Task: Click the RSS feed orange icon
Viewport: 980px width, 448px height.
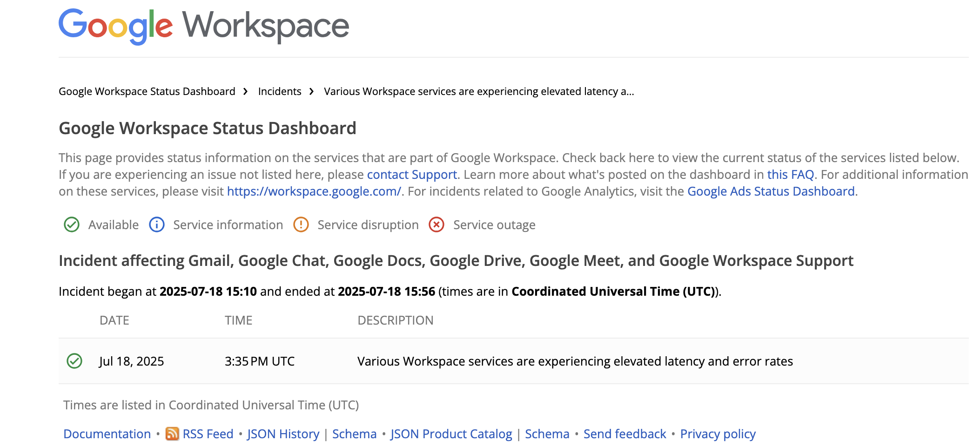Action: (x=172, y=434)
